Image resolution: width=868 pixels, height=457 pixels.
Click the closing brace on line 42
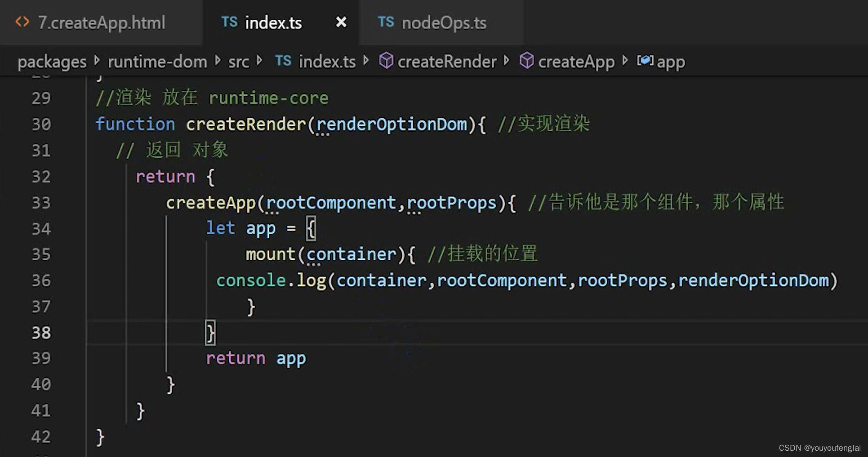coord(100,437)
